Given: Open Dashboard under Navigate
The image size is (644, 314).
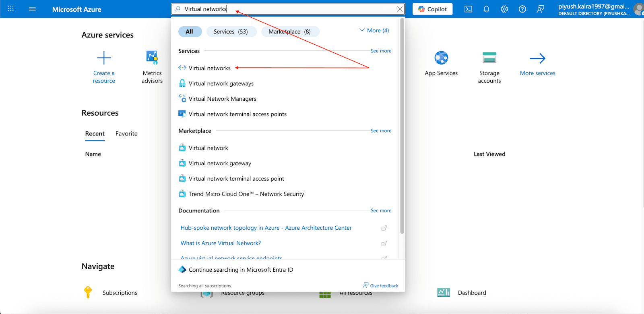Looking at the screenshot, I should (x=472, y=293).
